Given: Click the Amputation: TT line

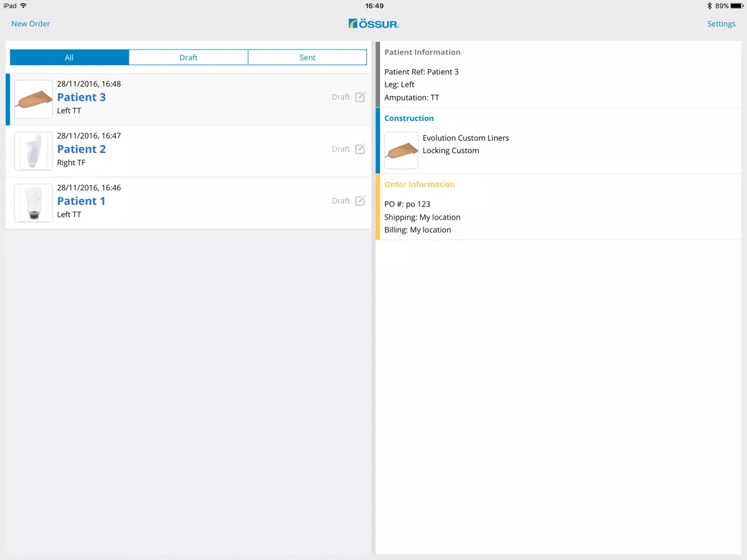Looking at the screenshot, I should [412, 97].
